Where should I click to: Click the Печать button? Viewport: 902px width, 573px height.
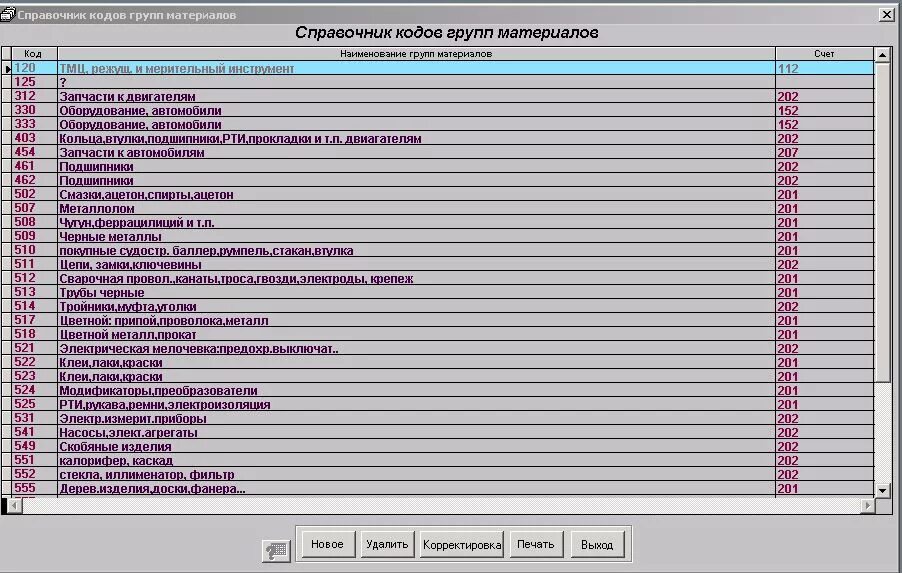(536, 544)
